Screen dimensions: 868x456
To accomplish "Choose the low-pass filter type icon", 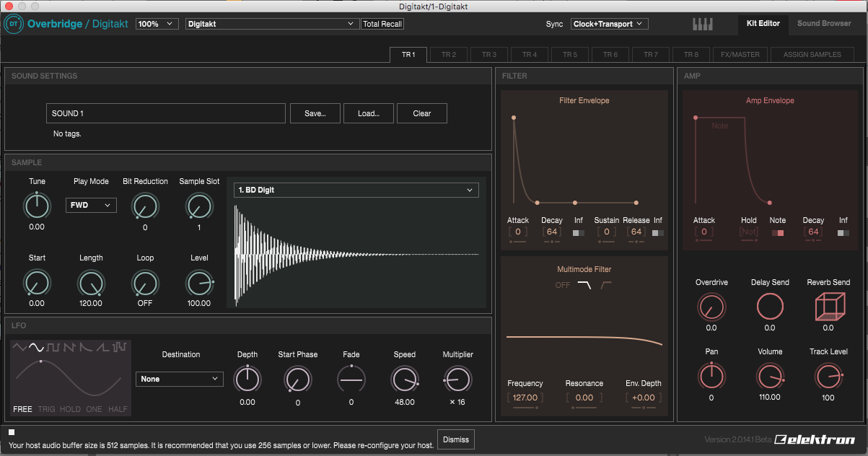I will [584, 285].
